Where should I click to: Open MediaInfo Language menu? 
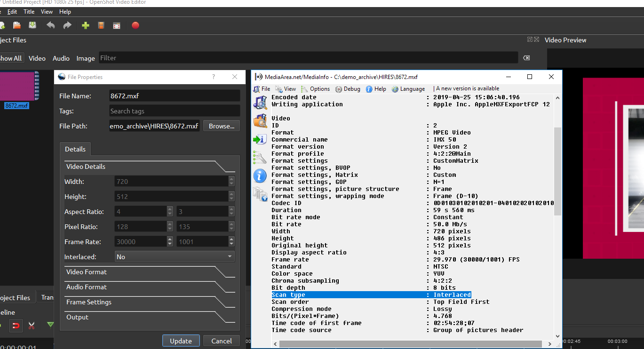pyautogui.click(x=408, y=89)
